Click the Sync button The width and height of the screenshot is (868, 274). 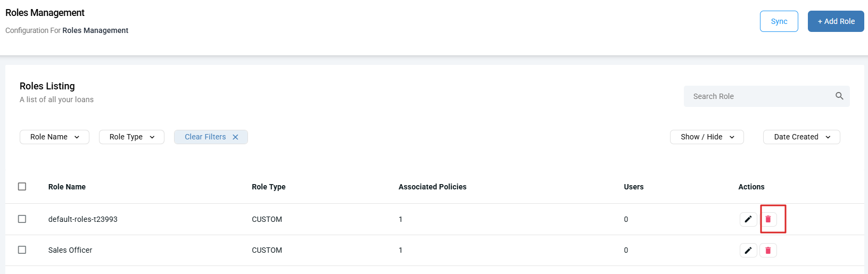779,21
